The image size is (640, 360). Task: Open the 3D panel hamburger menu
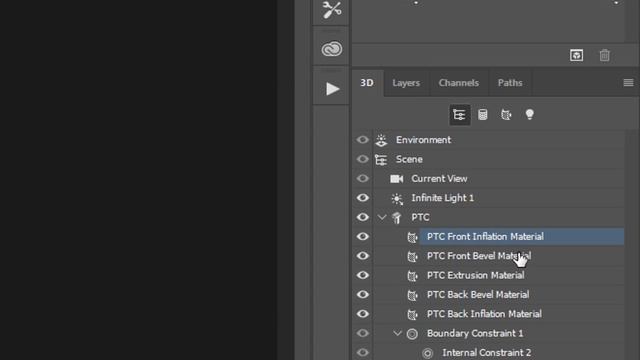[x=628, y=83]
